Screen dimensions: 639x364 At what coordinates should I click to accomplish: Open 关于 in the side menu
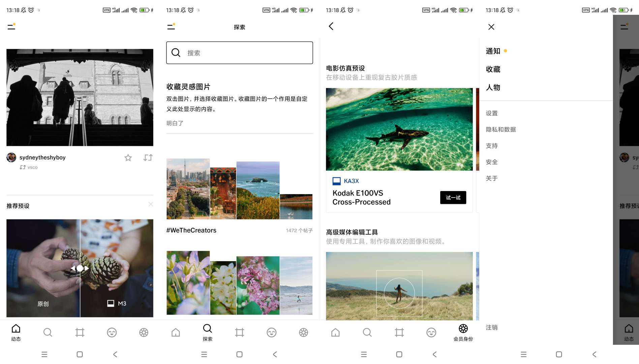pyautogui.click(x=492, y=179)
